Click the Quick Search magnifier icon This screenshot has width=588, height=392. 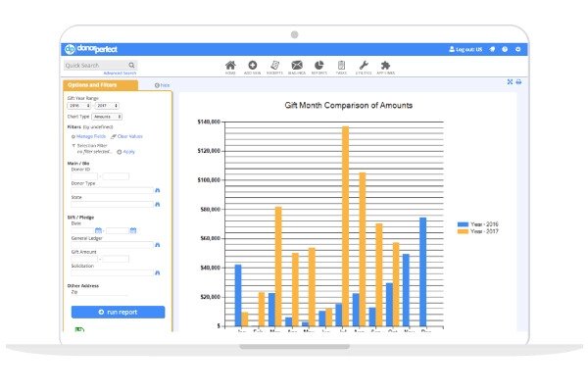pyautogui.click(x=131, y=66)
